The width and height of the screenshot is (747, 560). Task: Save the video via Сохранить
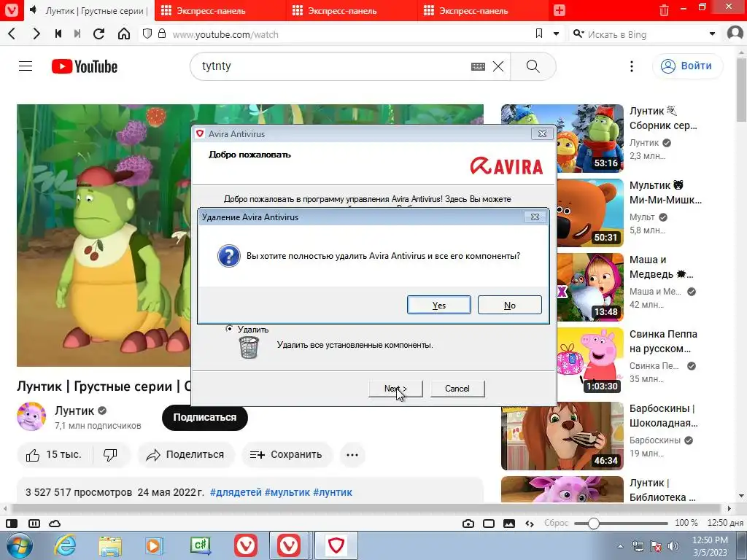(x=286, y=455)
